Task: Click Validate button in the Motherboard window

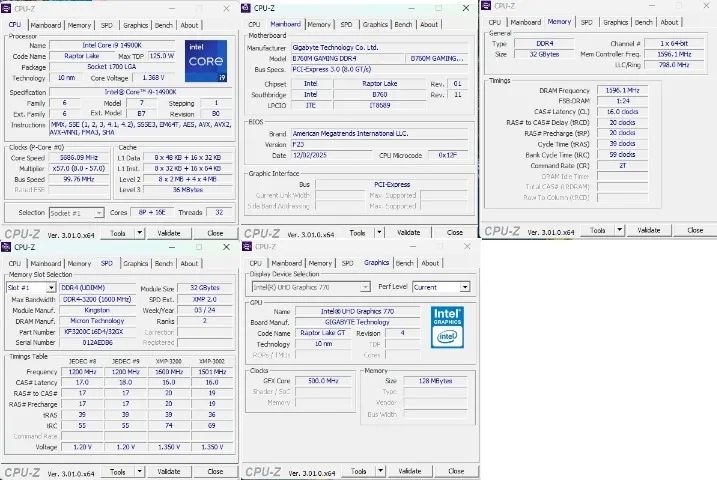Action: pyautogui.click(x=408, y=233)
